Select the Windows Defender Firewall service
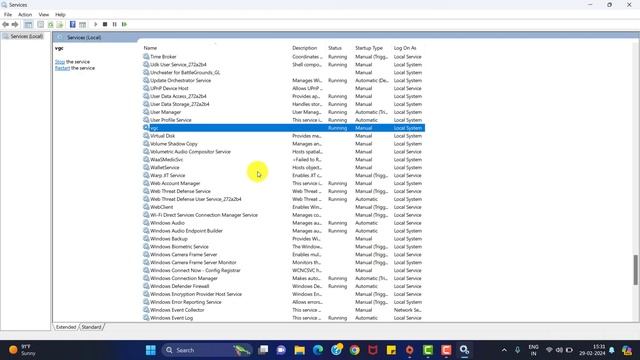Screen dimensions: 640x360 284,286
